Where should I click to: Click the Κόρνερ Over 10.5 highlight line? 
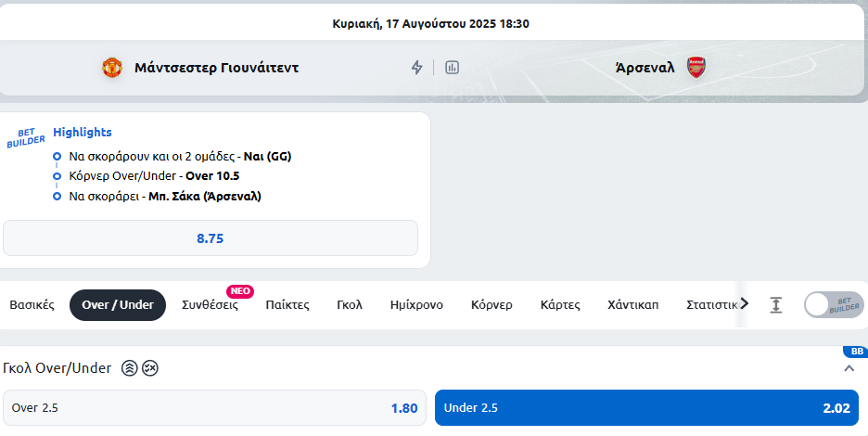pyautogui.click(x=154, y=176)
